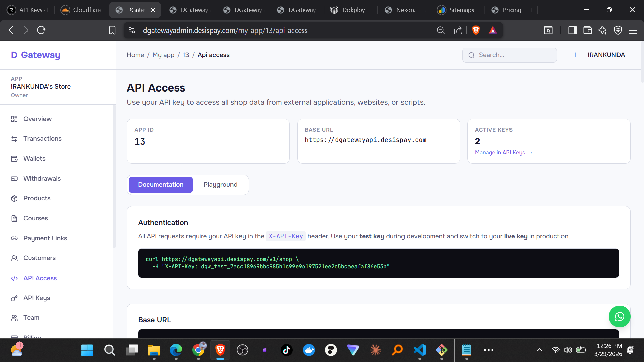Go to Home in breadcrumb
The image size is (644, 362).
[x=135, y=55]
